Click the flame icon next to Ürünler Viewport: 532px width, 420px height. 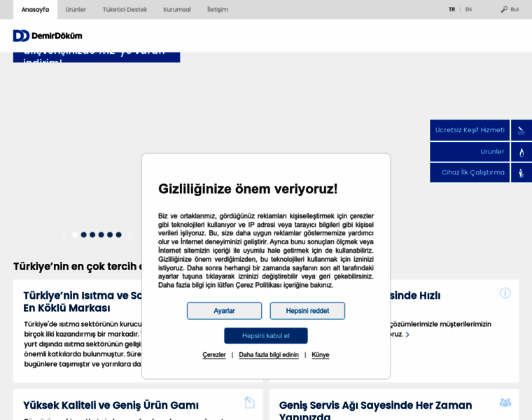click(521, 152)
